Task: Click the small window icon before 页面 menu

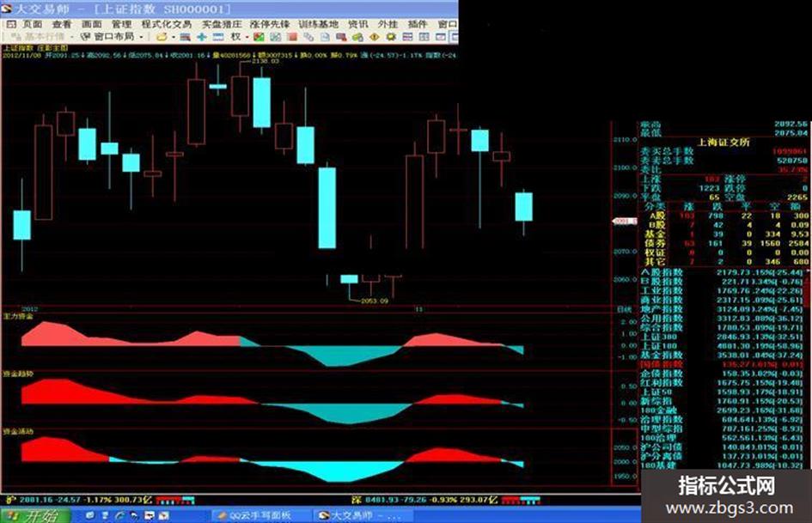Action: click(x=11, y=24)
